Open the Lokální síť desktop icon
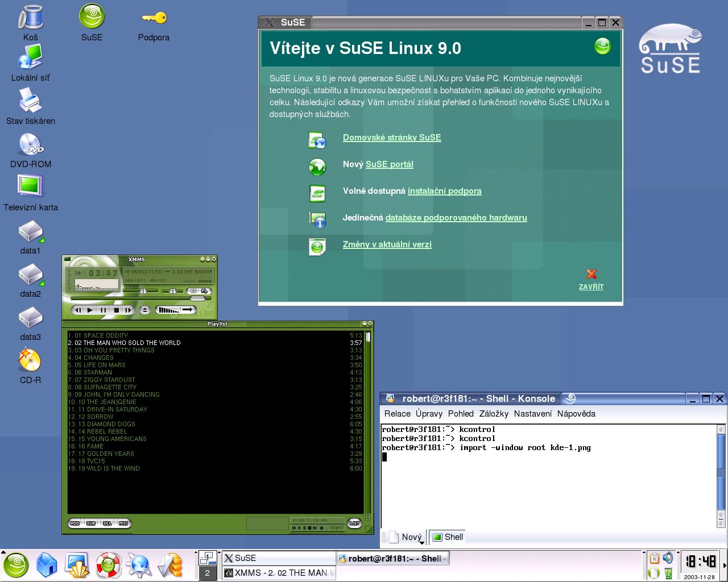The width and height of the screenshot is (728, 582). click(31, 63)
